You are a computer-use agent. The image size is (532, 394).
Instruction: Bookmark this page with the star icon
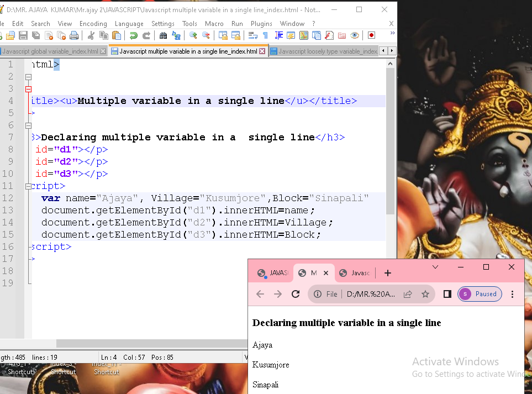point(425,294)
